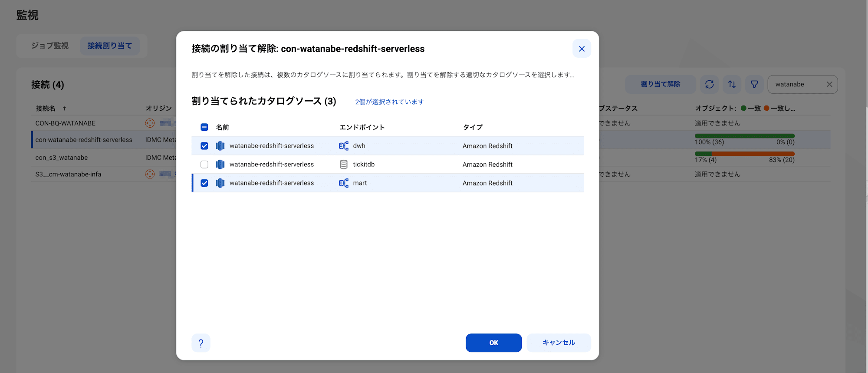Uncheck the mart endpoint row checkbox
The width and height of the screenshot is (868, 373).
coord(204,183)
